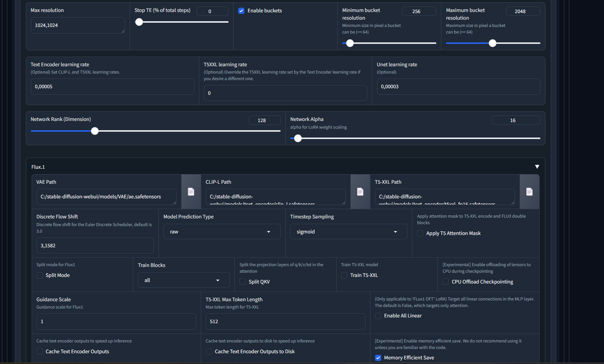This screenshot has height=364, width=604.
Task: Enable Apply T5 Attention Mask
Action: point(420,233)
